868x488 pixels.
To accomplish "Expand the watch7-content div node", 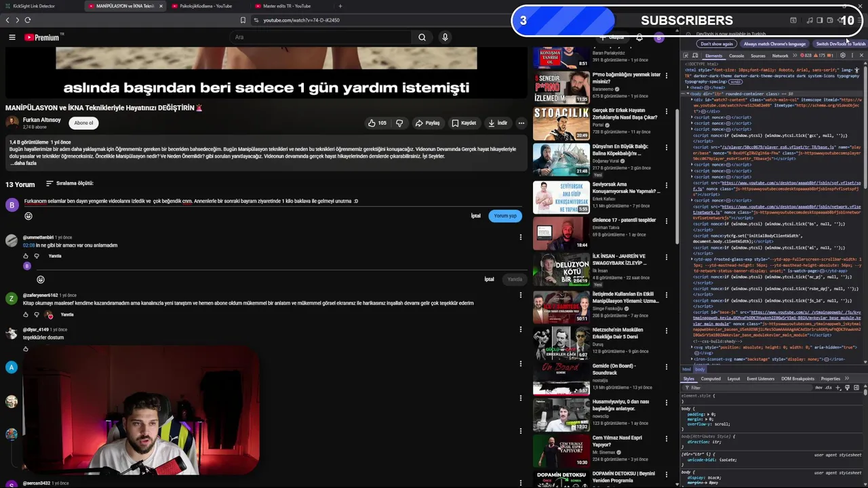I will [692, 100].
